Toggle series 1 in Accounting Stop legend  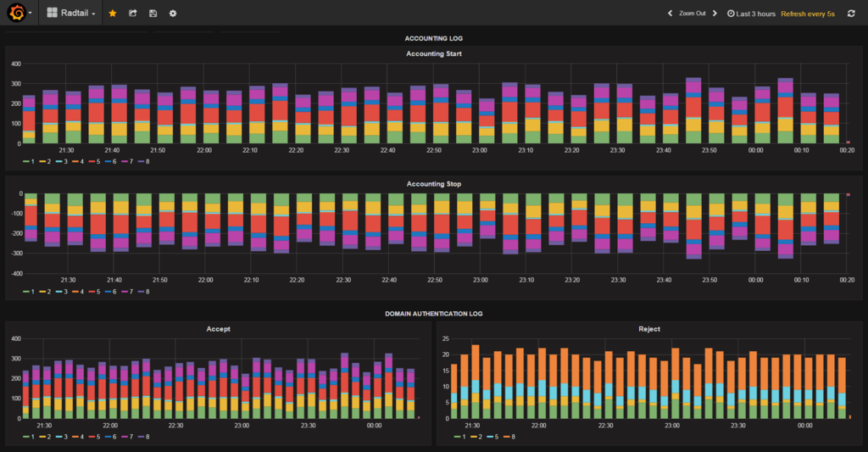click(x=29, y=292)
